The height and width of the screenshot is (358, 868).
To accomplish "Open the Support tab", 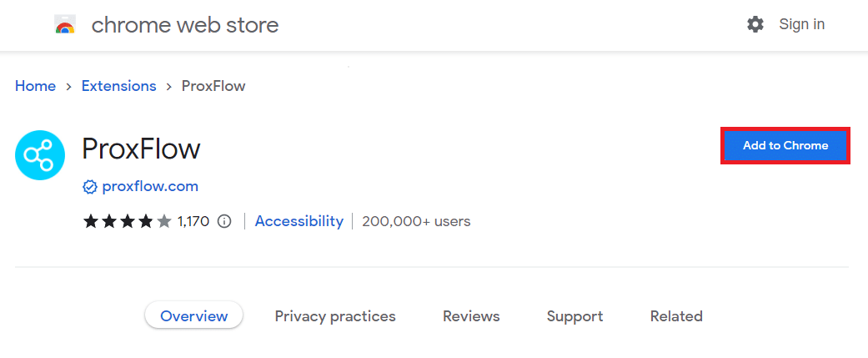I will click(574, 316).
